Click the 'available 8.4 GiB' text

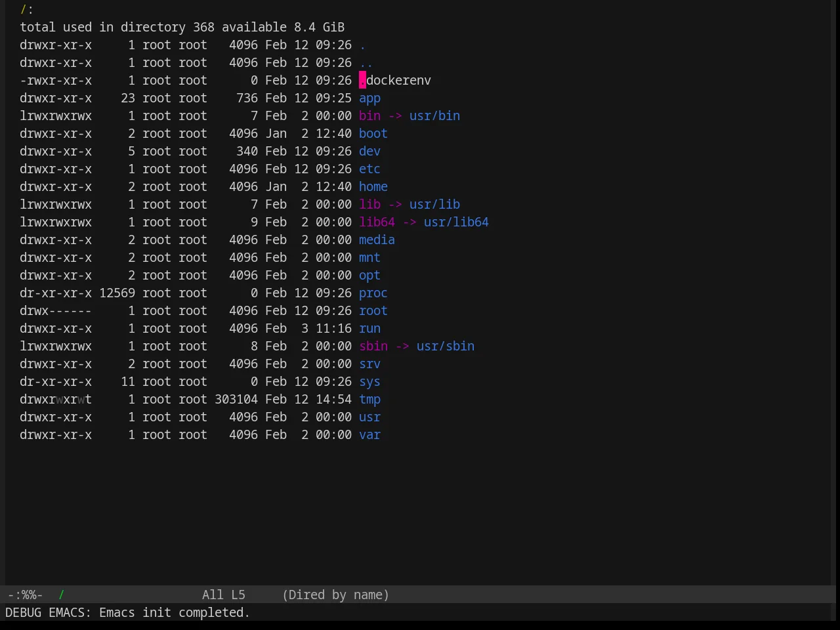pos(283,28)
